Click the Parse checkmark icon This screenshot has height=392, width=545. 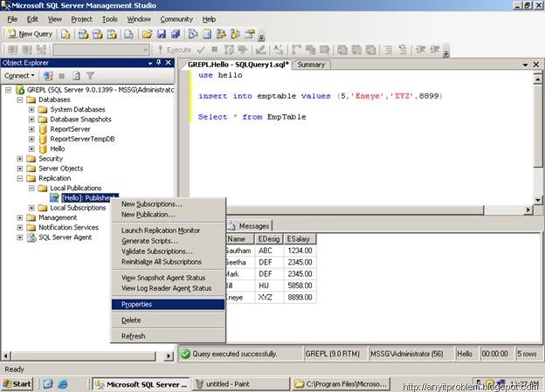coord(201,50)
